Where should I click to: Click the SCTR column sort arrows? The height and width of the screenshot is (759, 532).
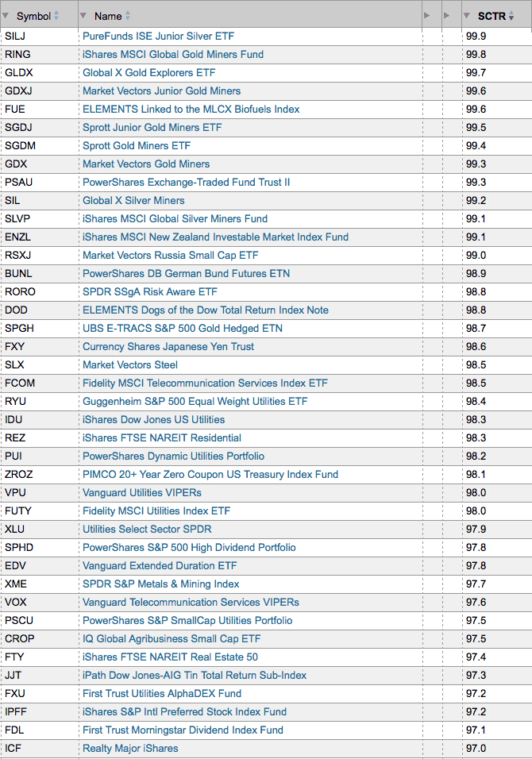[x=511, y=16]
